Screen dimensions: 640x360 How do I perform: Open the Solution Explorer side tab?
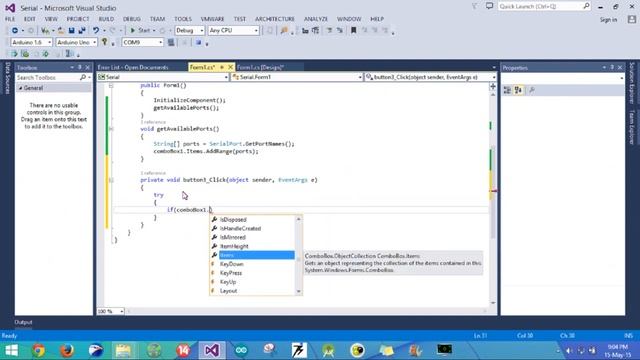(632, 83)
